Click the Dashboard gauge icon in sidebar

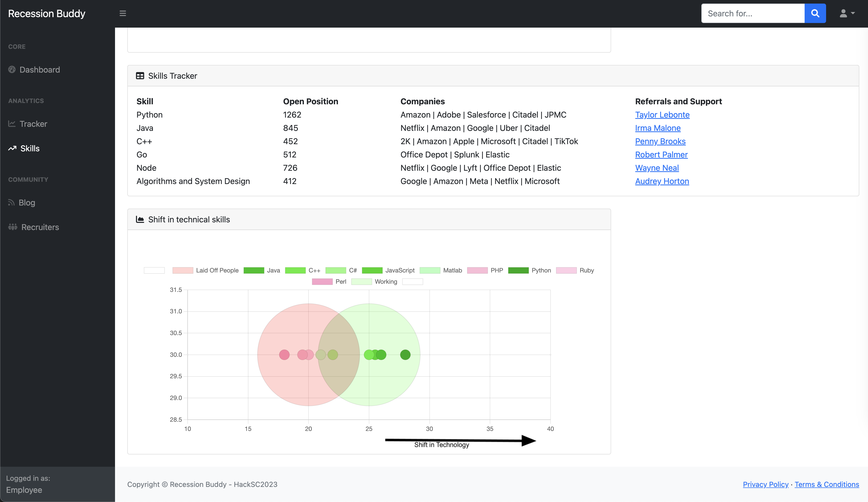click(12, 70)
